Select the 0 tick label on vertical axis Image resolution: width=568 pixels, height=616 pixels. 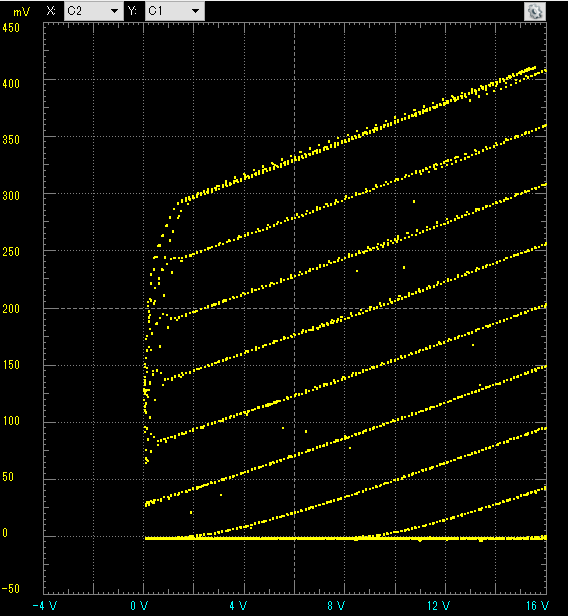pyautogui.click(x=5, y=533)
